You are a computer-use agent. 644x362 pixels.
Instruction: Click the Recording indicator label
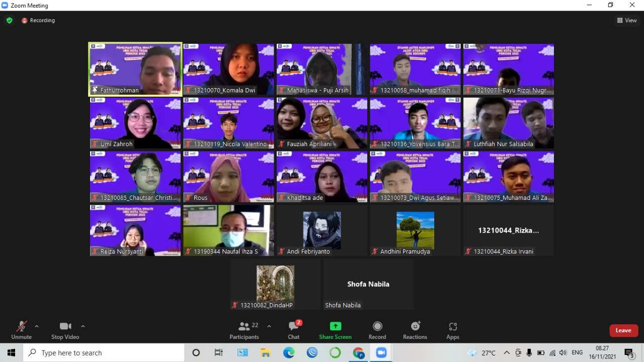(38, 21)
